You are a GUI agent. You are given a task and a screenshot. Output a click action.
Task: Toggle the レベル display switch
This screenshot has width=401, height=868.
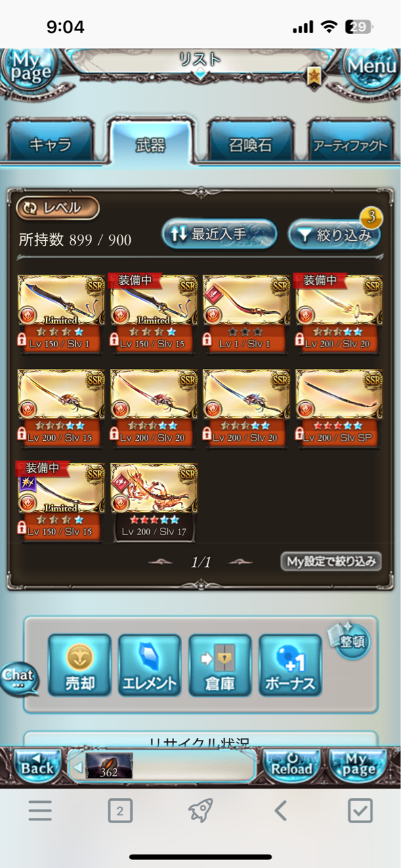point(58,208)
